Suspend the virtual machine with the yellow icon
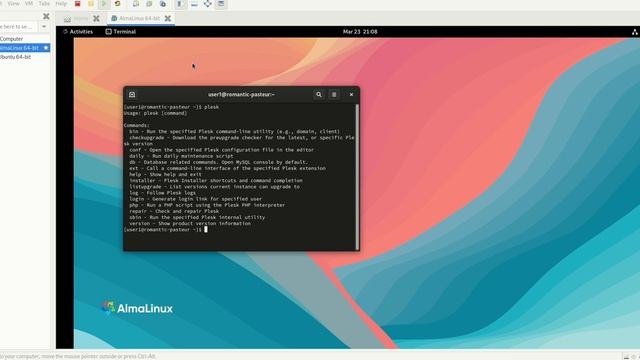This screenshot has width=640, height=360. 91,4
